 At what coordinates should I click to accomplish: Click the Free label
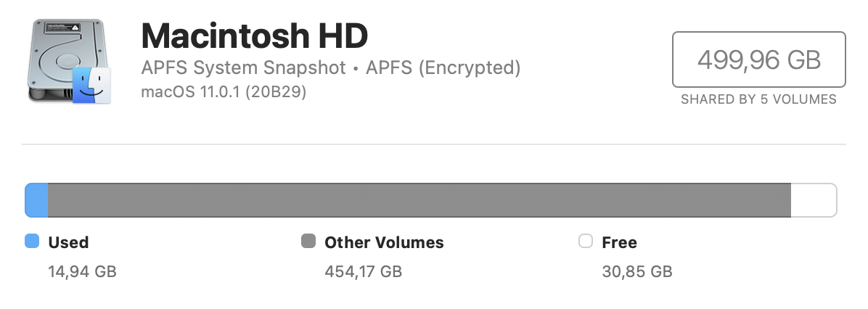619,242
